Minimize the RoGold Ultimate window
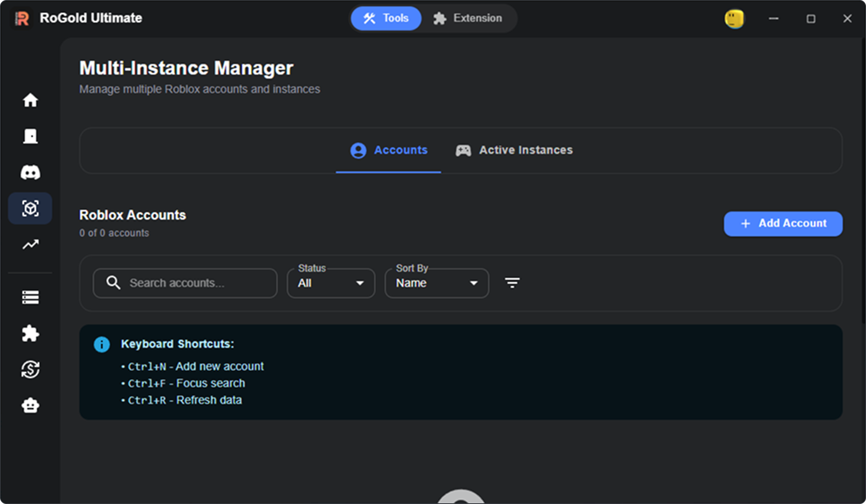 coord(774,18)
